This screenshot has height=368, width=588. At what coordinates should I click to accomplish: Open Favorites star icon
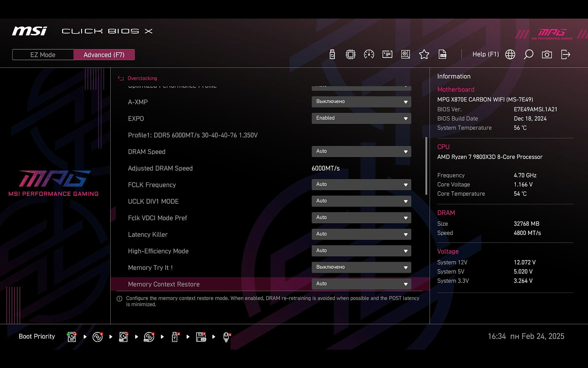[x=424, y=54]
